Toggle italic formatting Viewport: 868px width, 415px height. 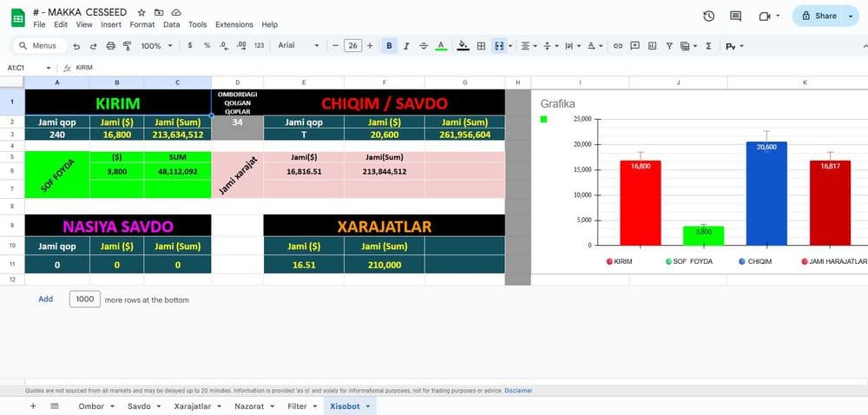coord(406,46)
